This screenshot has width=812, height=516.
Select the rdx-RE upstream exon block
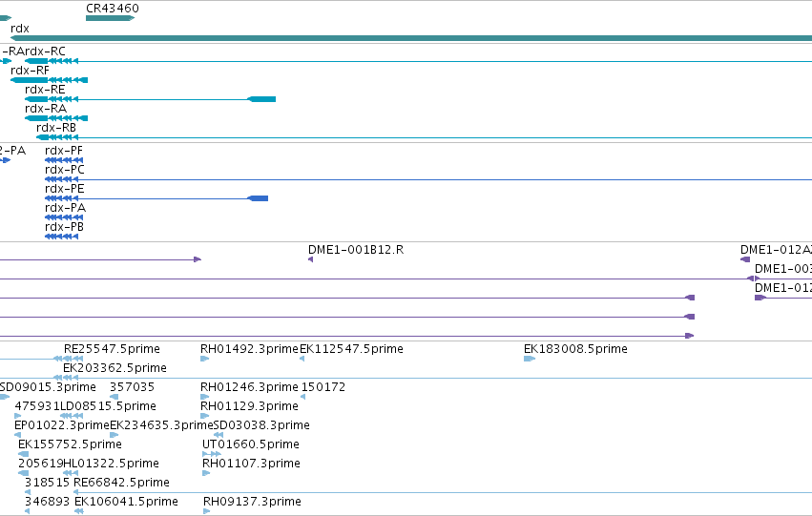(261, 99)
